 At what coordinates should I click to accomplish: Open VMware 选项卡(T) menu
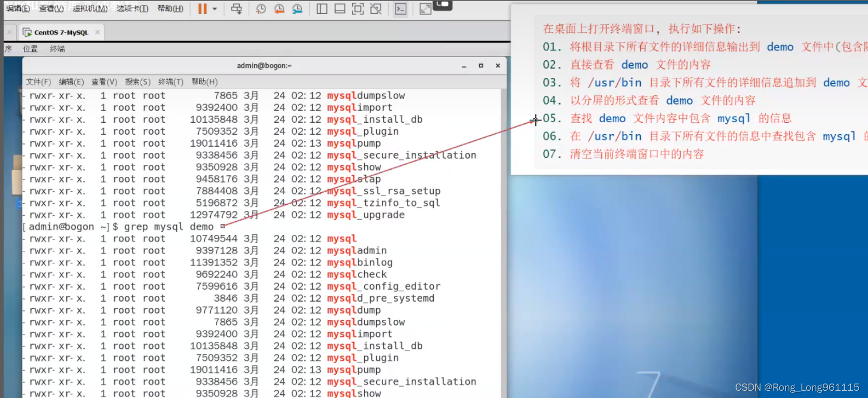click(132, 8)
